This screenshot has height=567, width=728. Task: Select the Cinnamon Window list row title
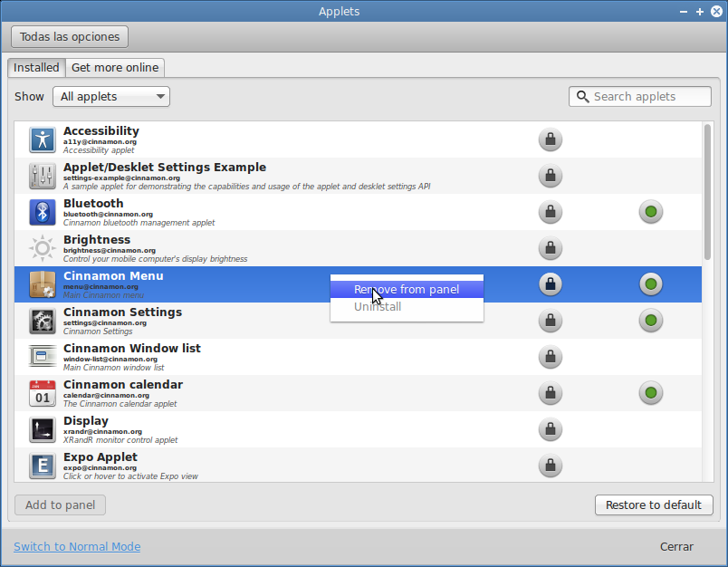[x=132, y=349]
